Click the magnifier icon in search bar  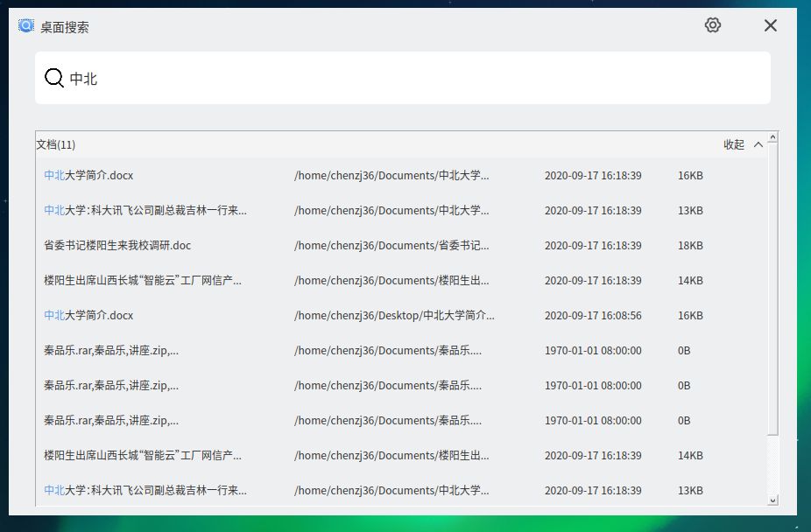point(54,78)
